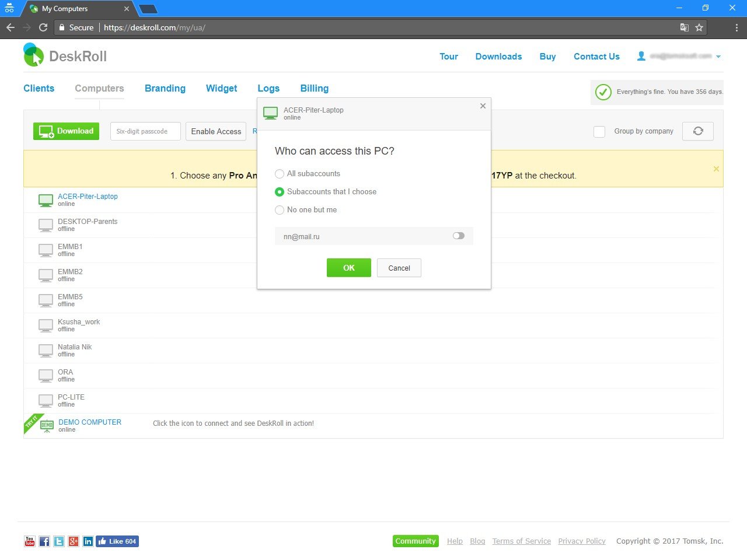
Task: Open the Branding tab
Action: click(x=165, y=88)
